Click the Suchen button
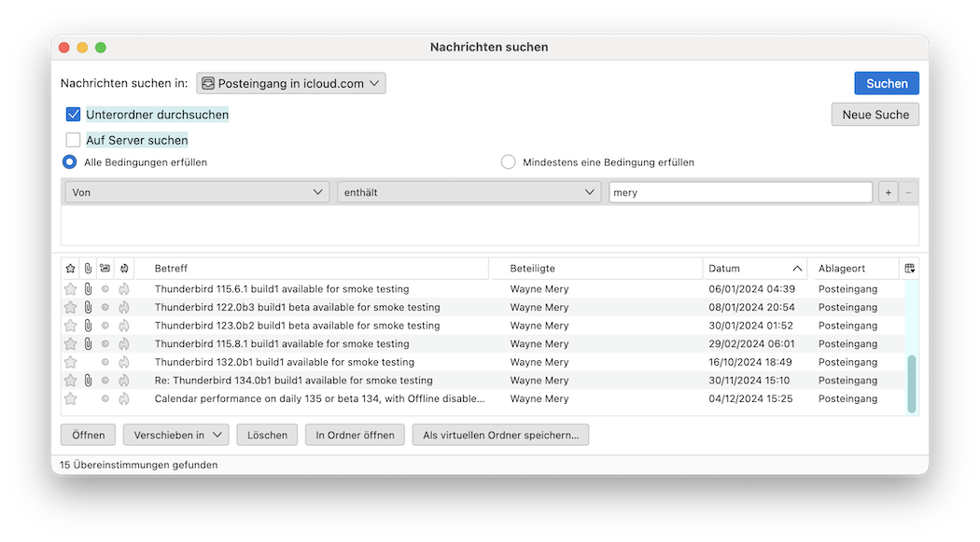 (x=887, y=83)
